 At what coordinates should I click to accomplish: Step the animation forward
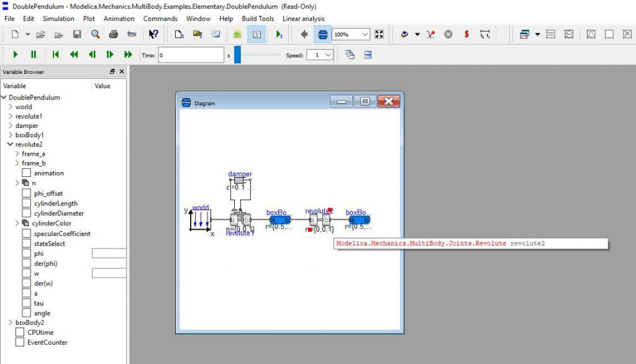pyautogui.click(x=110, y=55)
